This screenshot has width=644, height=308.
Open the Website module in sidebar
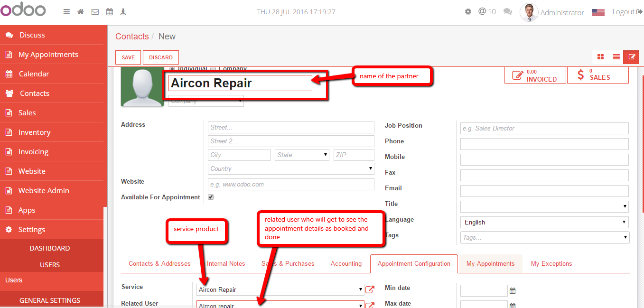click(52, 171)
